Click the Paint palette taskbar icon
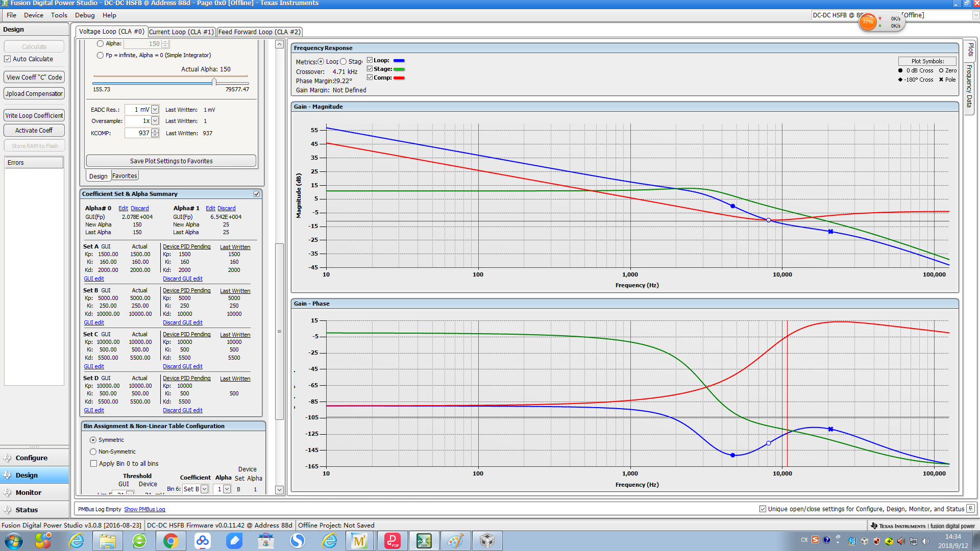Image resolution: width=980 pixels, height=551 pixels. tap(455, 541)
